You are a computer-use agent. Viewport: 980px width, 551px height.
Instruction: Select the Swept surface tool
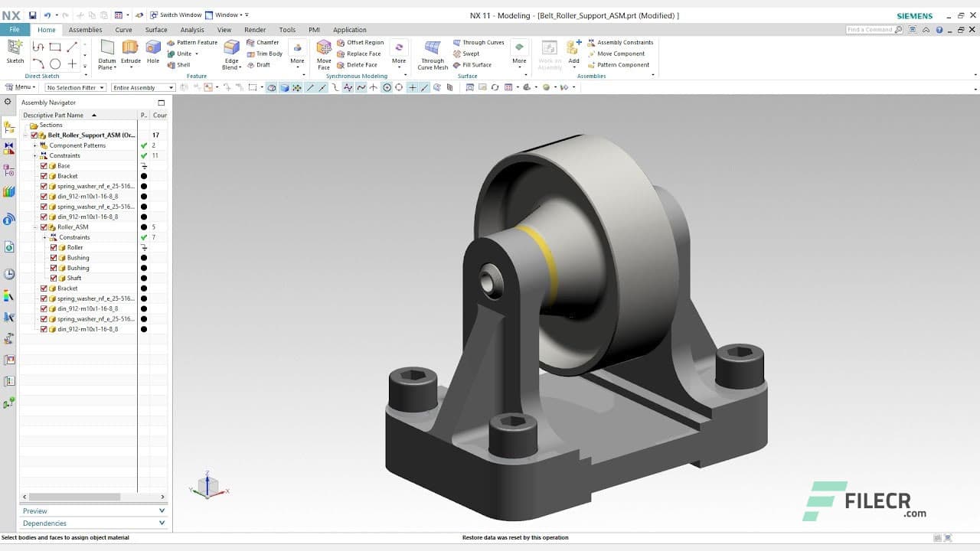(x=470, y=54)
